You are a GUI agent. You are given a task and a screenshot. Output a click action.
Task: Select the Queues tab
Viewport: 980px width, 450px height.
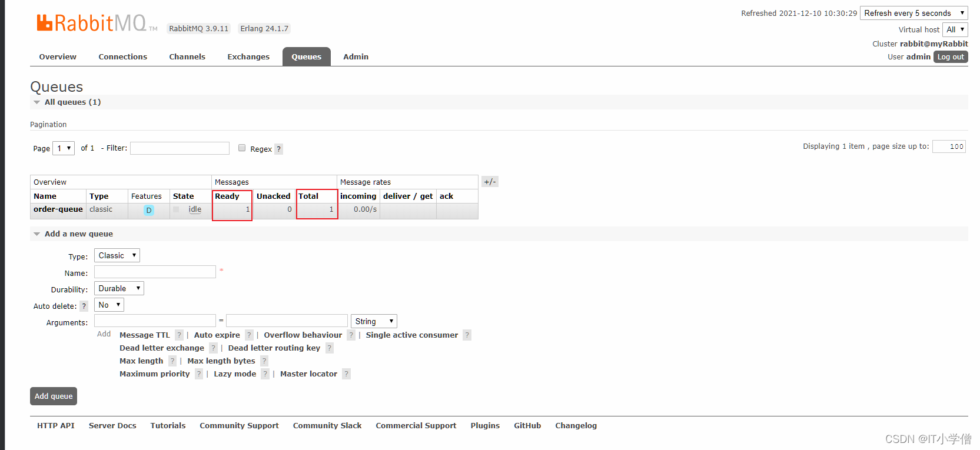click(x=307, y=57)
